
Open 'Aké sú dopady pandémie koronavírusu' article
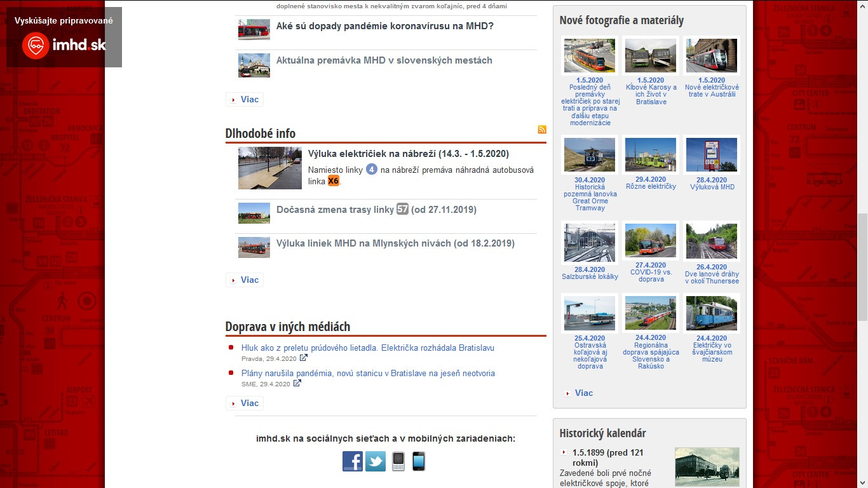[384, 26]
